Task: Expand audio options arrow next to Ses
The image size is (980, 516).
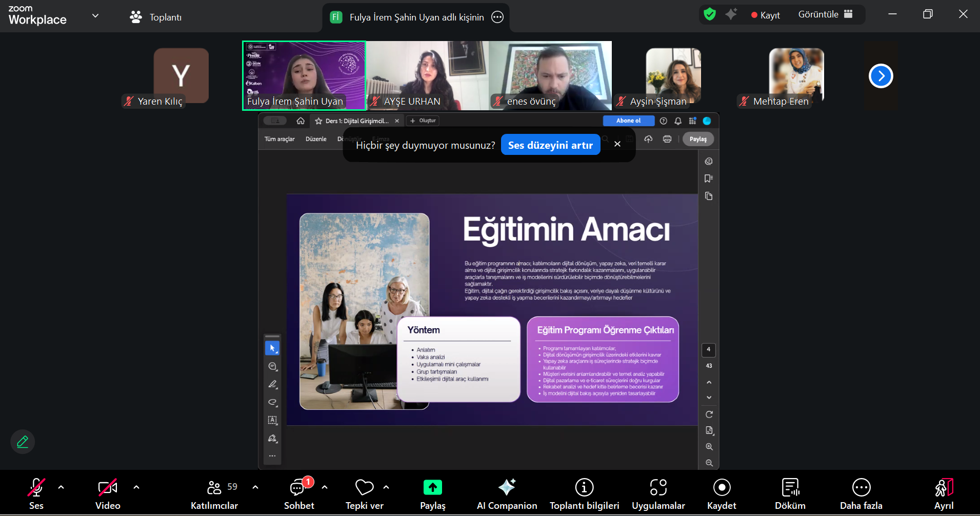Action: 61,487
